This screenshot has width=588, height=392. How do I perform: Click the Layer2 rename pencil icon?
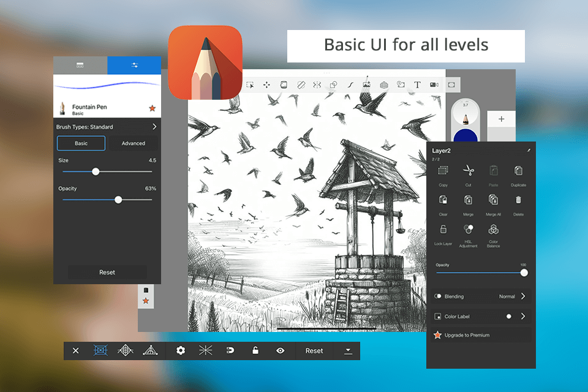click(x=529, y=151)
